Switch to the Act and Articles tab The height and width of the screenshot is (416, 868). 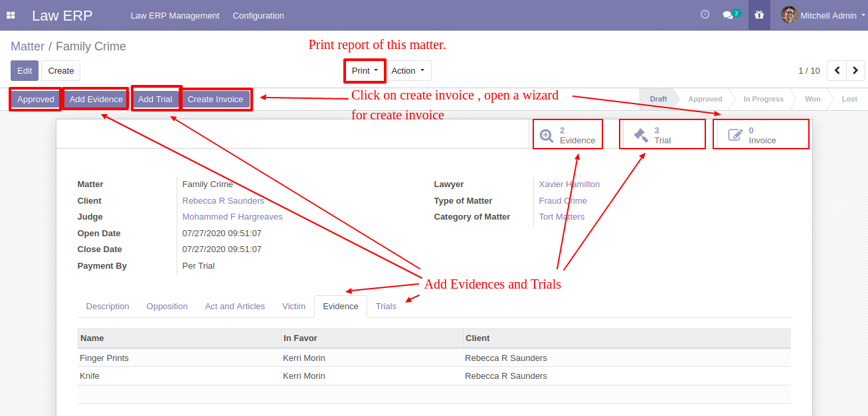[x=235, y=307]
